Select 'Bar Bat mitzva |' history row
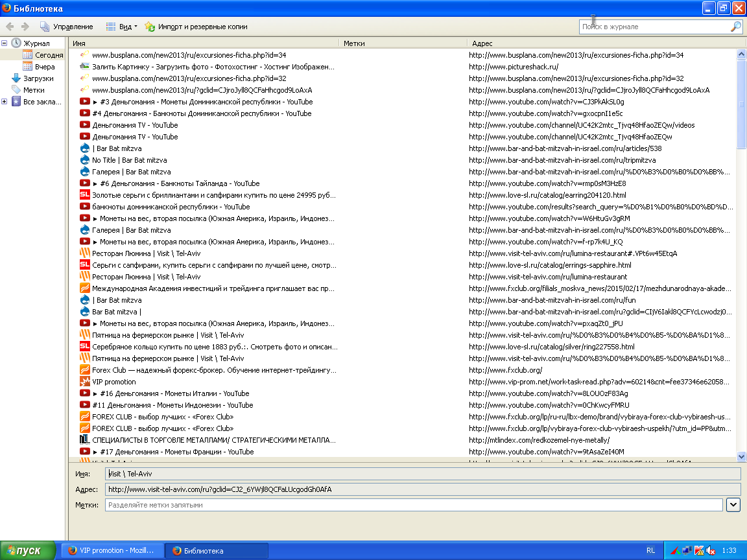 (x=402, y=312)
